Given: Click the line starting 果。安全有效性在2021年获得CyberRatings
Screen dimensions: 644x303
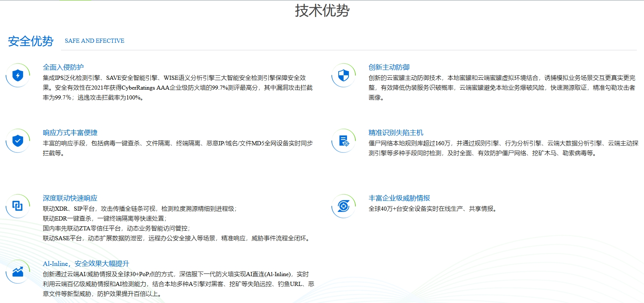Looking at the screenshot, I should 178,88.
